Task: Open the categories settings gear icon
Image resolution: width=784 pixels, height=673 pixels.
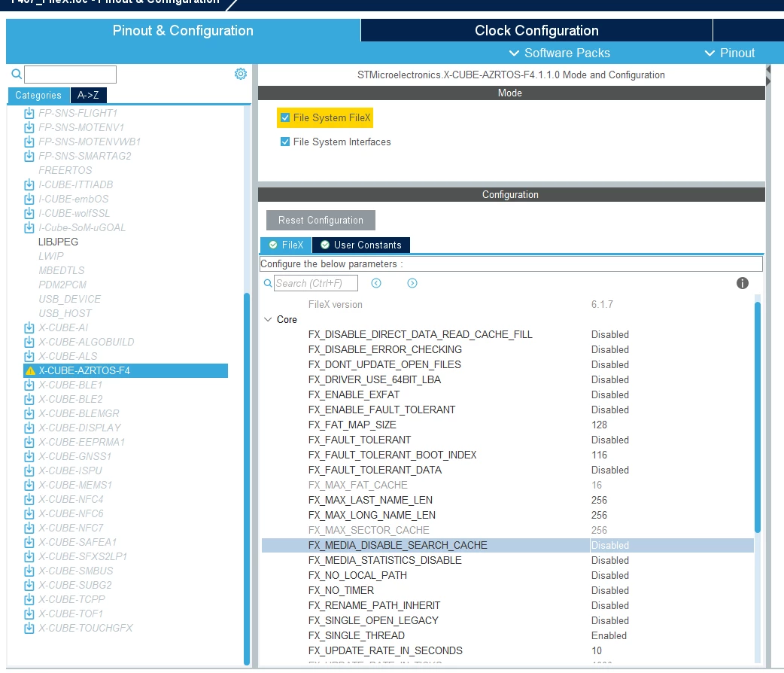Action: (x=241, y=74)
